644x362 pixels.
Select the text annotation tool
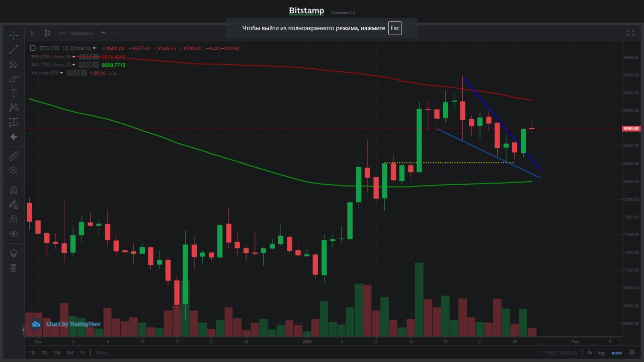click(14, 93)
